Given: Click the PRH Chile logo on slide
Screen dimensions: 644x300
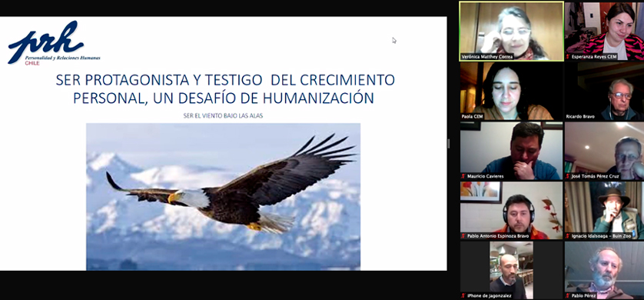Looking at the screenshot, I should 54,43.
